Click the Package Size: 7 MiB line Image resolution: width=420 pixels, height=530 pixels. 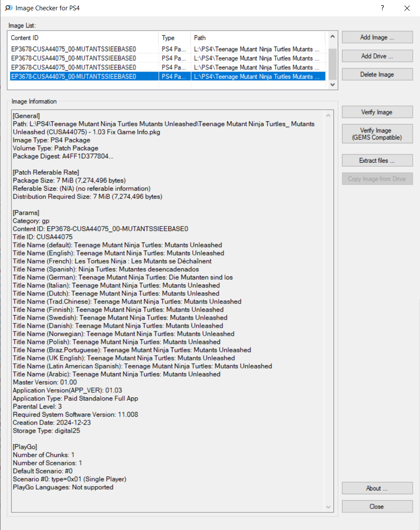[x=69, y=180]
